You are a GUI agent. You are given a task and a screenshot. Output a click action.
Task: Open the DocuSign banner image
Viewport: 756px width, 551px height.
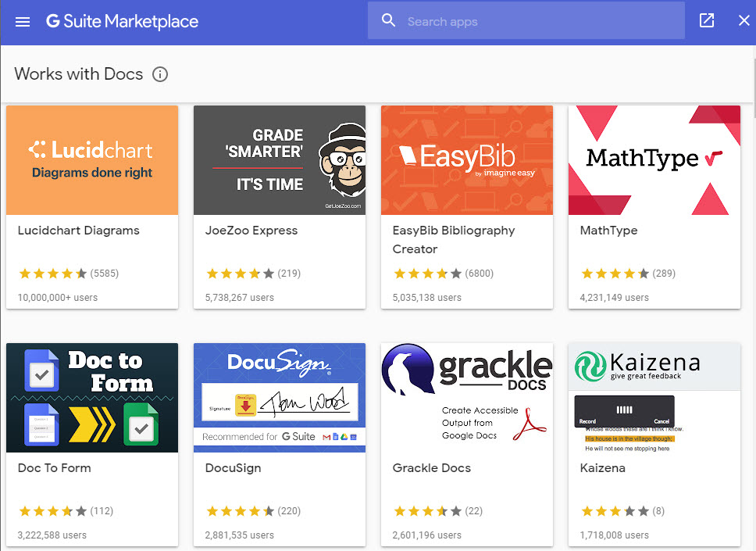pos(280,398)
